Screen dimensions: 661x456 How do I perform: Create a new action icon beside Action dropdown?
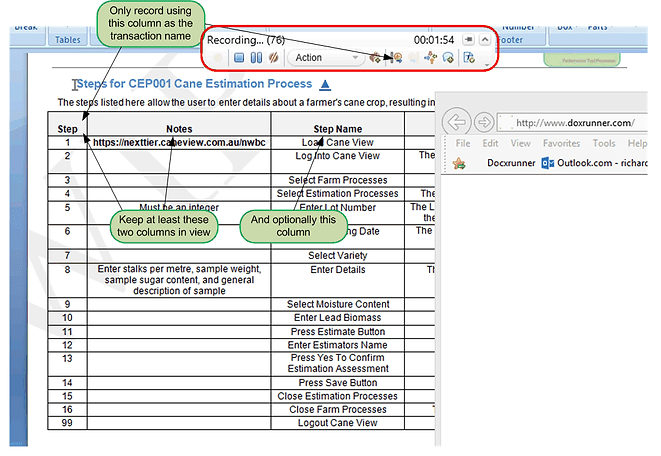(x=374, y=58)
